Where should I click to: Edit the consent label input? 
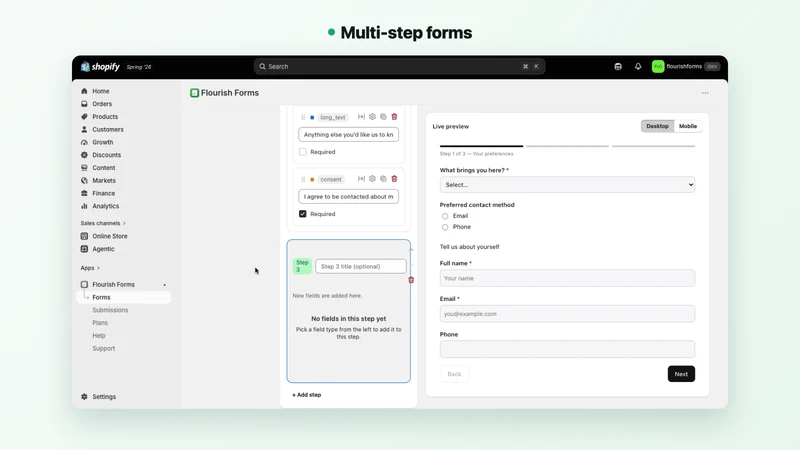[x=348, y=196]
